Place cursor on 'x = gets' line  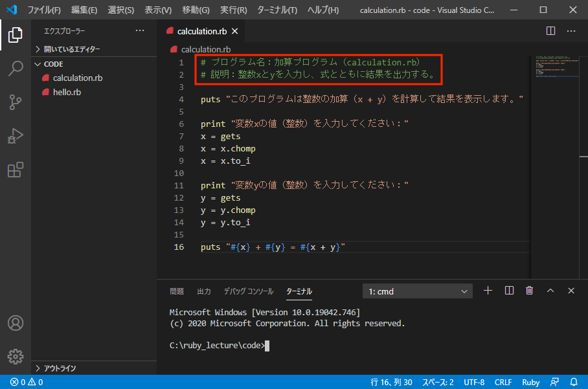(220, 137)
